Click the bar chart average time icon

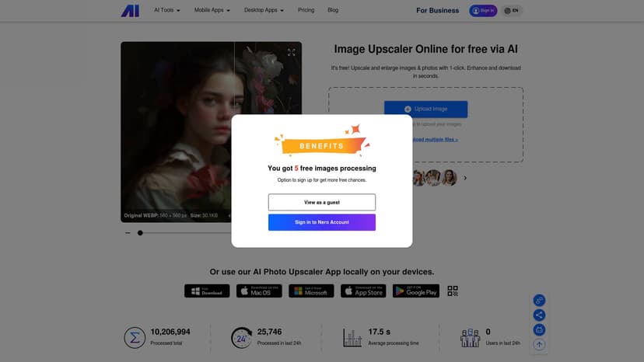[352, 338]
